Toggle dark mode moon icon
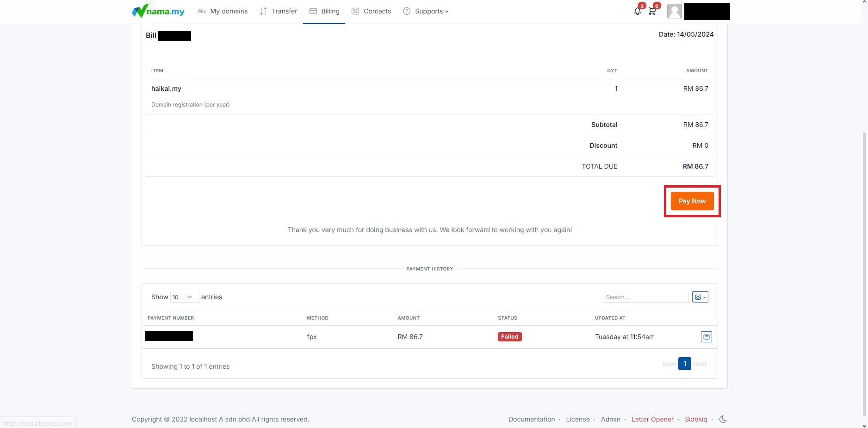 pyautogui.click(x=723, y=419)
